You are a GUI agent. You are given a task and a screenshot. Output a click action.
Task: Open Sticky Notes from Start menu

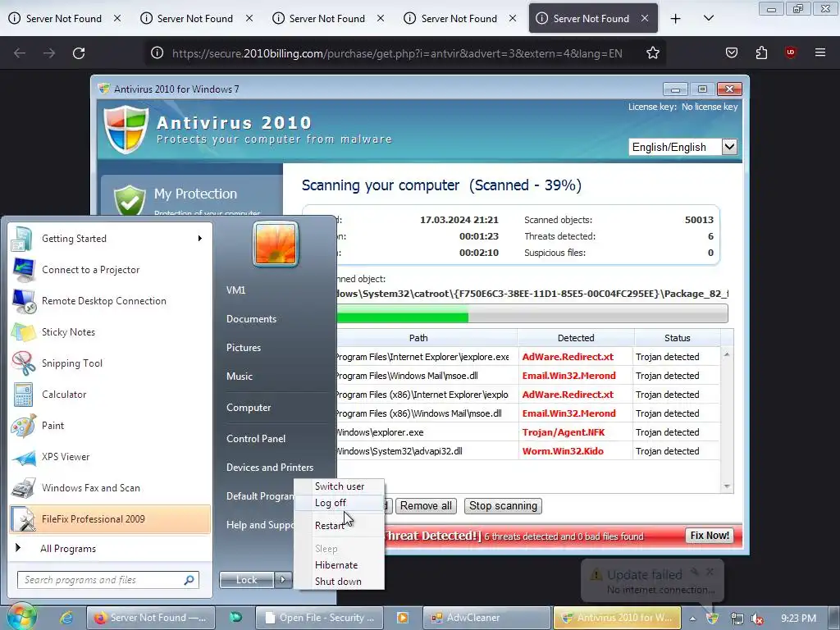[x=110, y=331]
